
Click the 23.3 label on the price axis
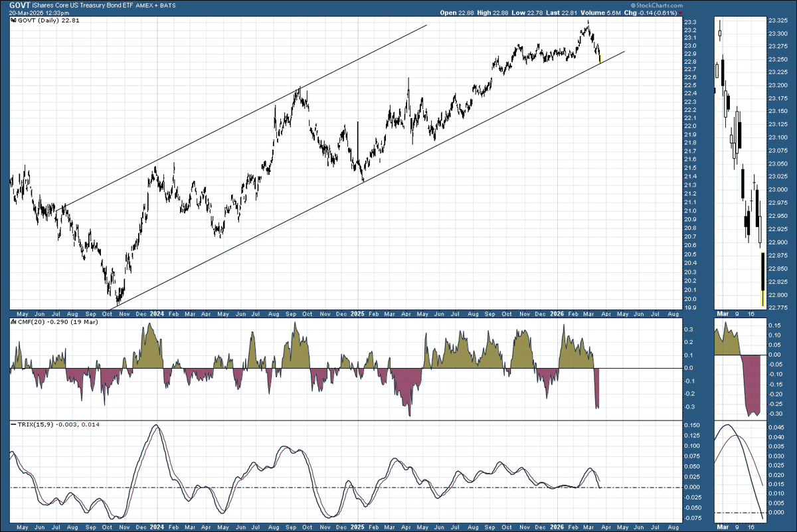click(689, 23)
